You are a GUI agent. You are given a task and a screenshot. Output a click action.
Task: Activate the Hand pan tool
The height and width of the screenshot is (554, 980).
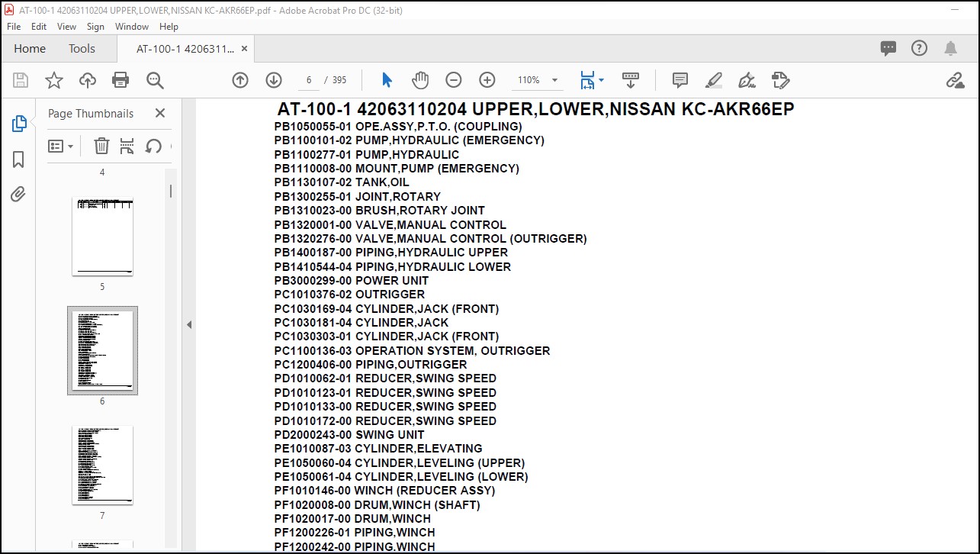(x=420, y=80)
